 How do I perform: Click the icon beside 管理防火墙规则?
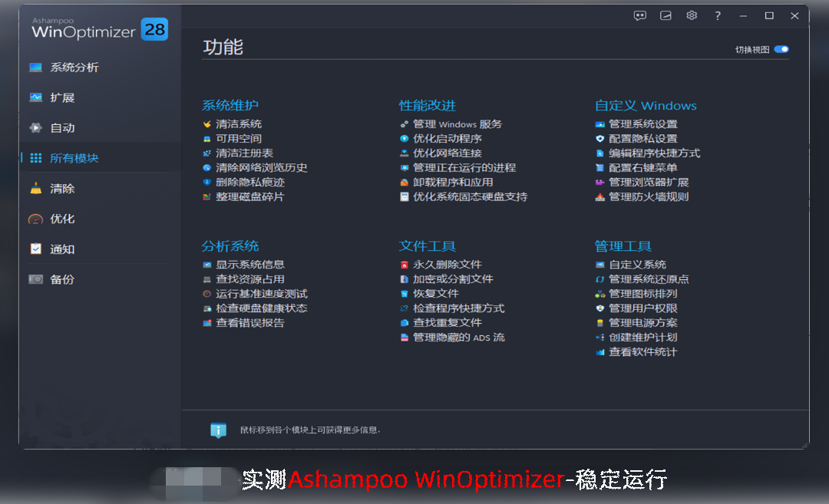click(599, 197)
